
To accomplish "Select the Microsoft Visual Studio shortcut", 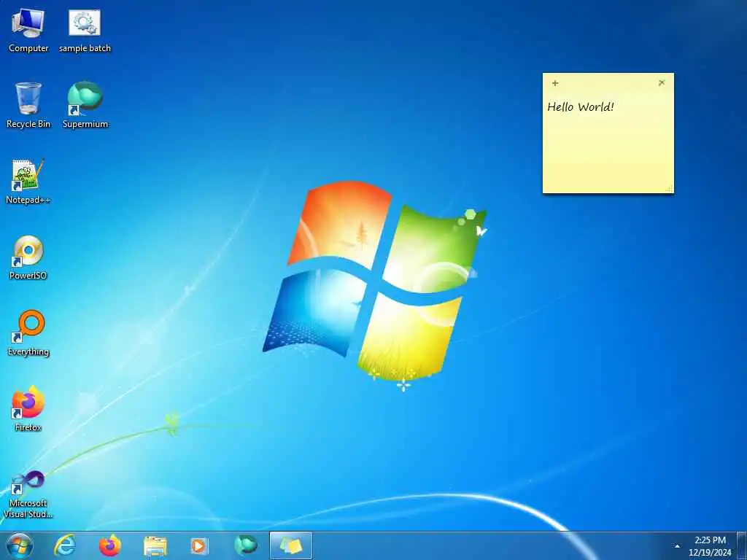I will (x=28, y=495).
